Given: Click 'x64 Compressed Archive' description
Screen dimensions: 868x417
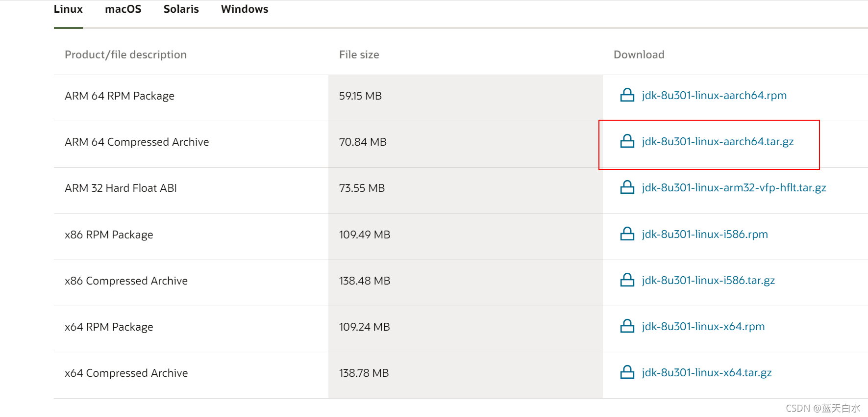Looking at the screenshot, I should 126,373.
